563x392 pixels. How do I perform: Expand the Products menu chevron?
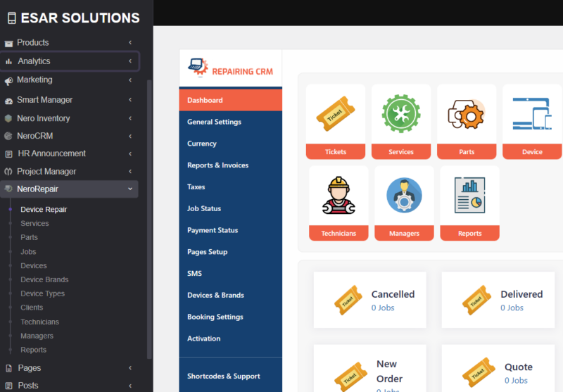[130, 42]
